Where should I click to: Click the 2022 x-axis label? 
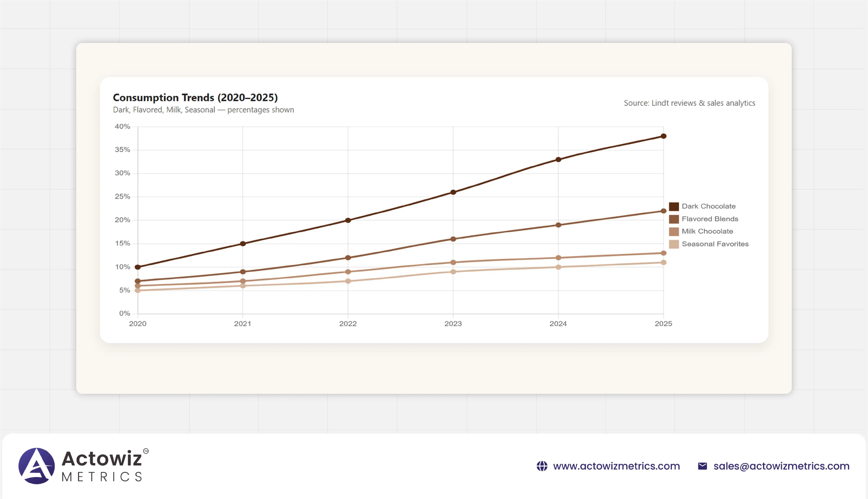click(348, 323)
